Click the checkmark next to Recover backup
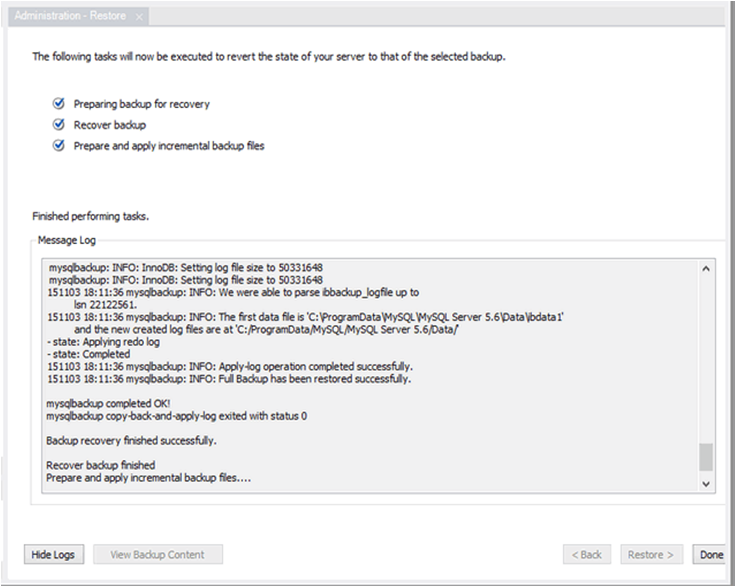736x587 pixels. pos(59,124)
